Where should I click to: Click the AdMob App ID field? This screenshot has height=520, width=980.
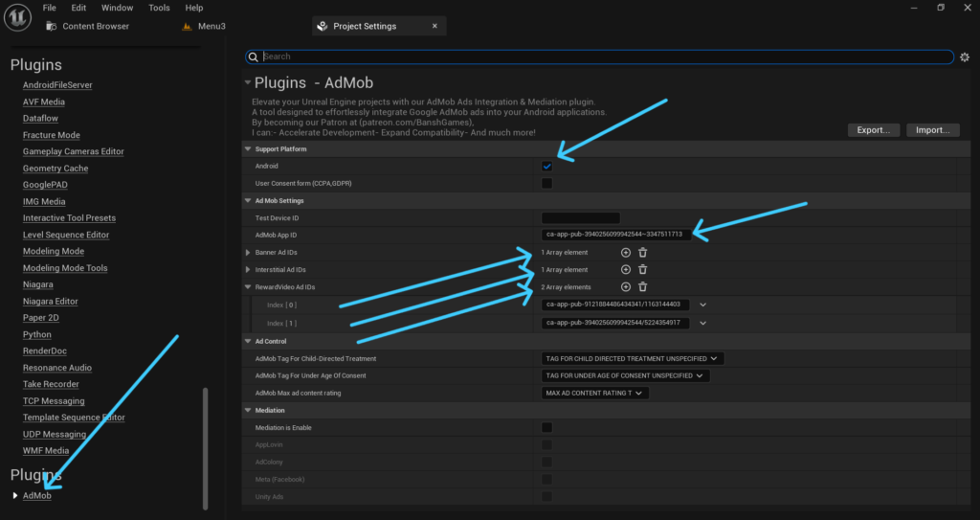pos(616,235)
